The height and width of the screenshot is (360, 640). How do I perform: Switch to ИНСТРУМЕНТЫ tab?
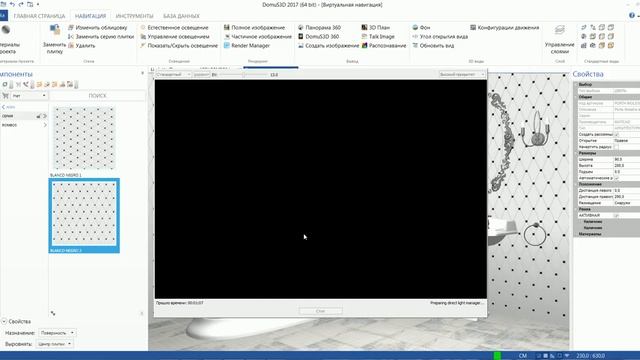tap(134, 16)
